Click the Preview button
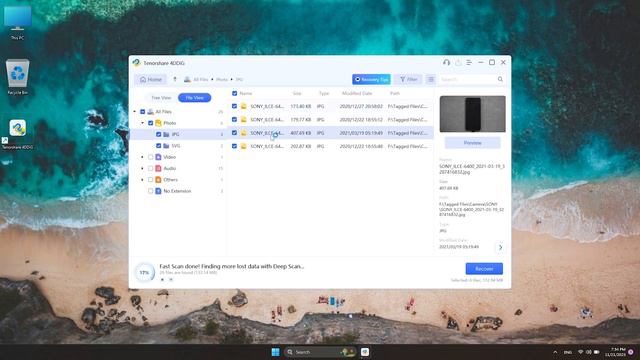 (x=473, y=143)
